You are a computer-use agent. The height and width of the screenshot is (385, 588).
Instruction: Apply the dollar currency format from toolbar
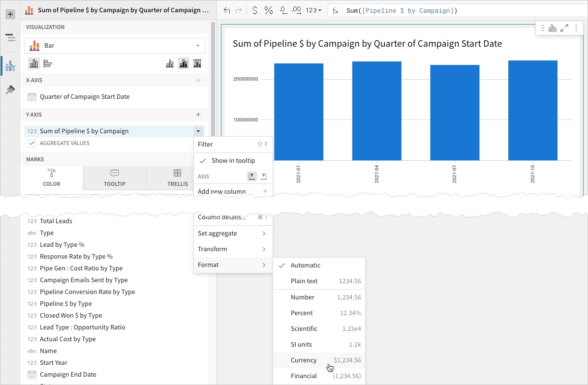point(254,10)
